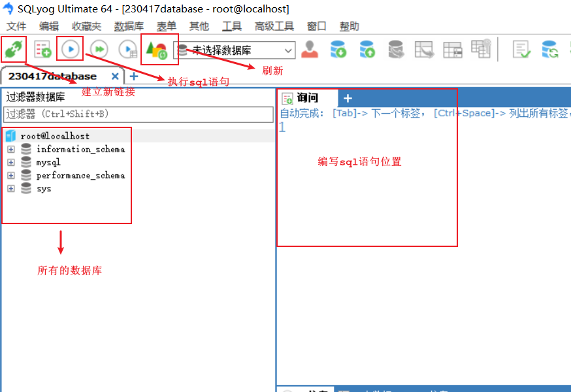Click import database icon with down arrow
The height and width of the screenshot is (392, 571).
pyautogui.click(x=338, y=49)
